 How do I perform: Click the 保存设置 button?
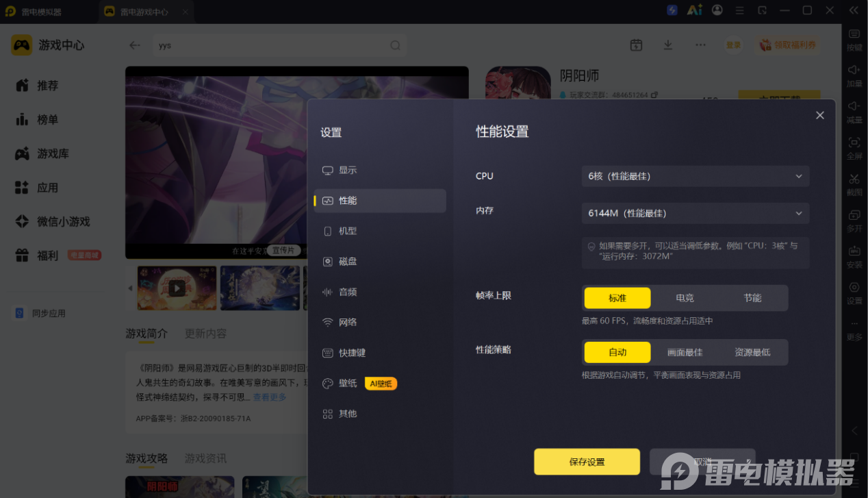coord(587,462)
